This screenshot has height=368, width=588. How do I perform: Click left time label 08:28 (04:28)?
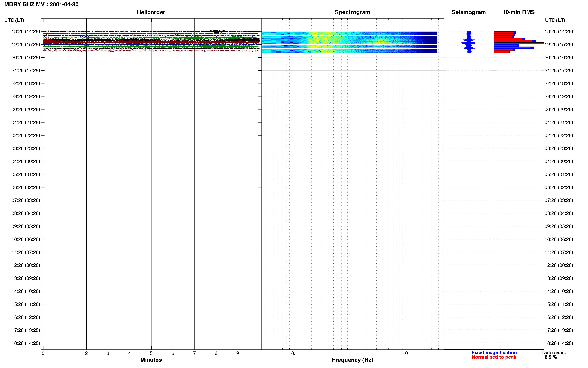(26, 213)
